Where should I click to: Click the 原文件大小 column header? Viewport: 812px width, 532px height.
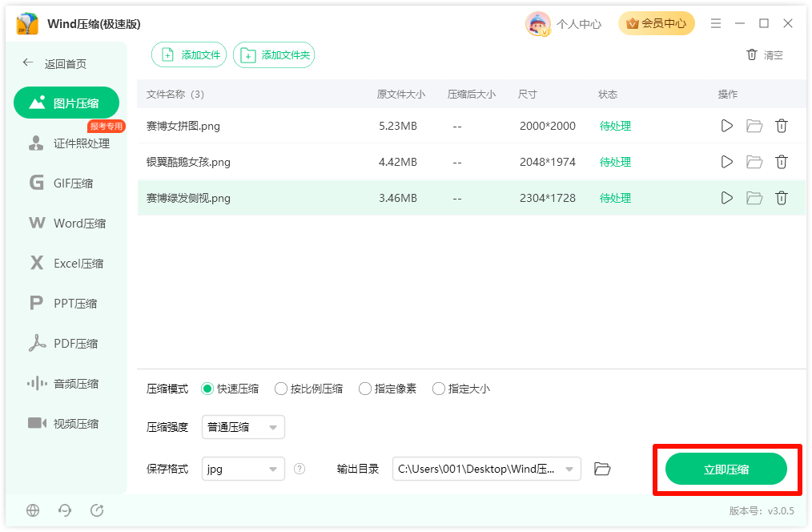click(401, 95)
